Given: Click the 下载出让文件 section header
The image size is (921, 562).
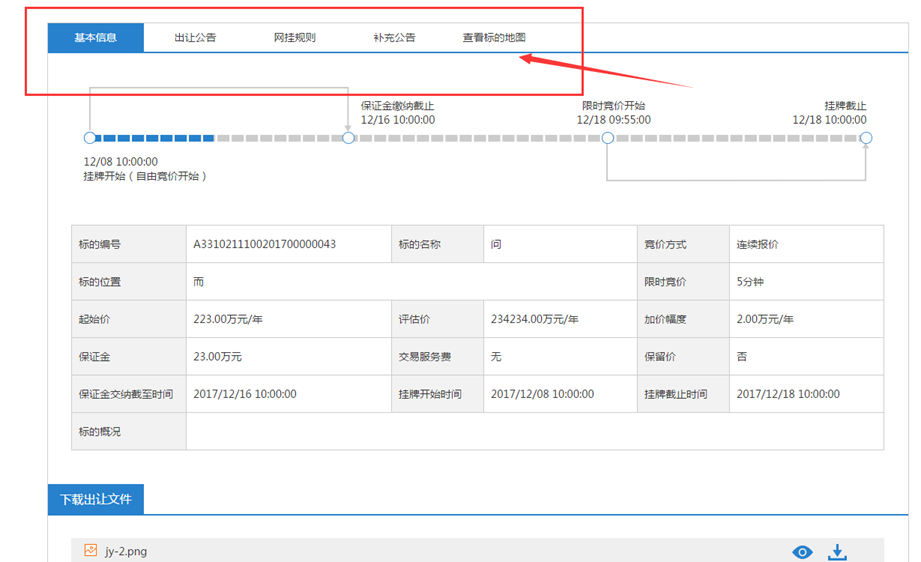Looking at the screenshot, I should [x=96, y=499].
